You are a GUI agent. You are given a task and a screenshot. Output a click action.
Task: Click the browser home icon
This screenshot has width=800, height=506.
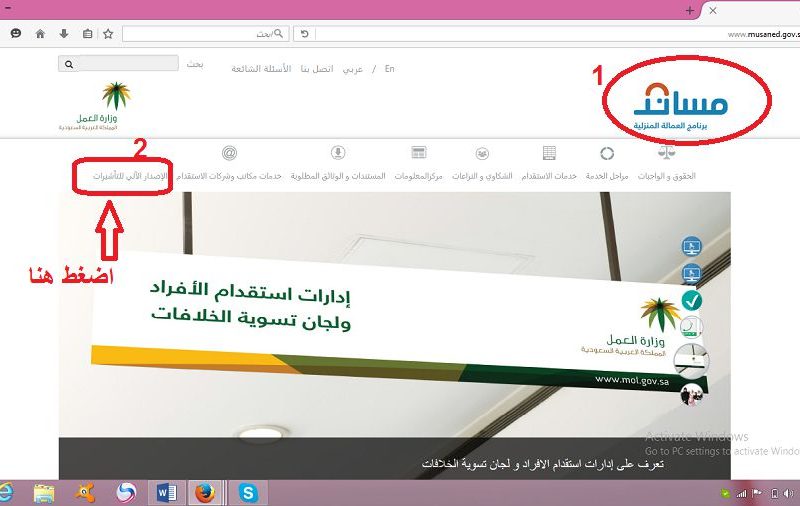[40, 33]
